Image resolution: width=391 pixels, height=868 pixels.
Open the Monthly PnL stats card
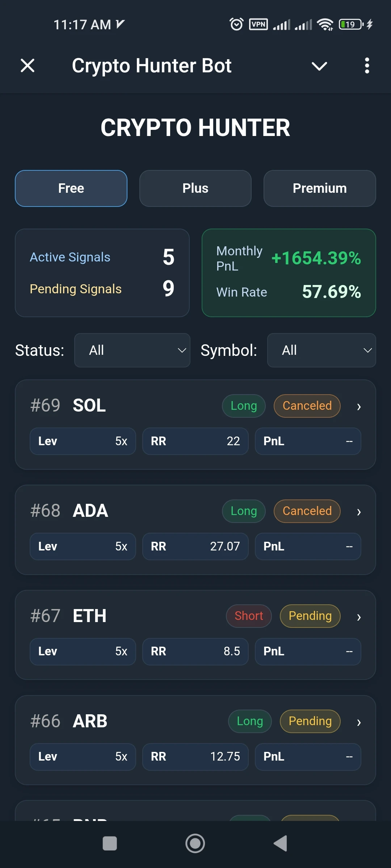289,273
